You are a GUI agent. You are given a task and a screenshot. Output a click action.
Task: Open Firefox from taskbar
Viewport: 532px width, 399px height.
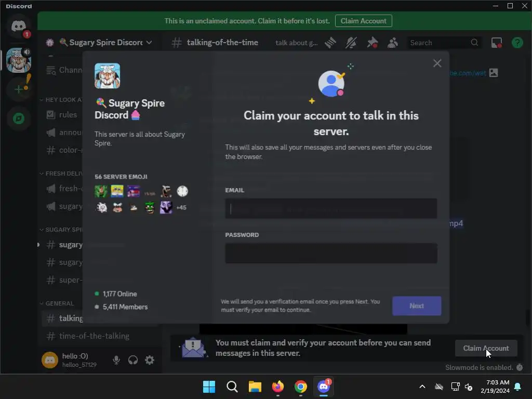[278, 387]
